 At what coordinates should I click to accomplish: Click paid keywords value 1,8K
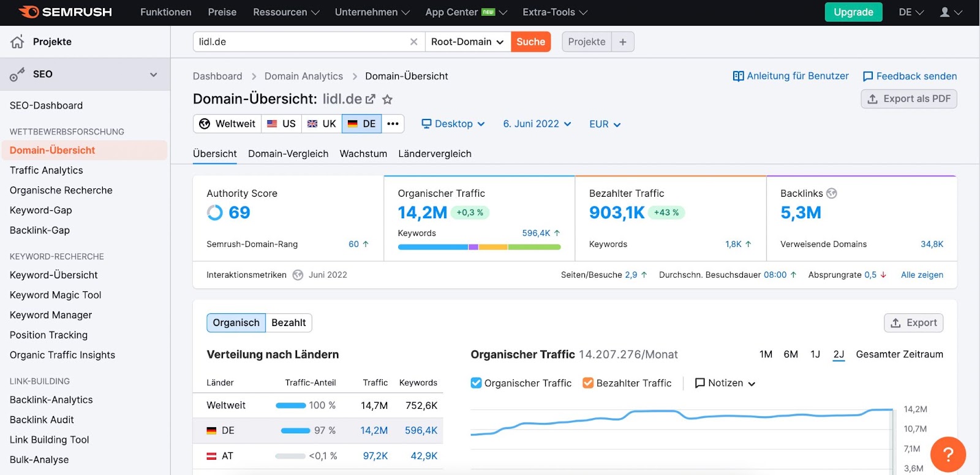[733, 244]
